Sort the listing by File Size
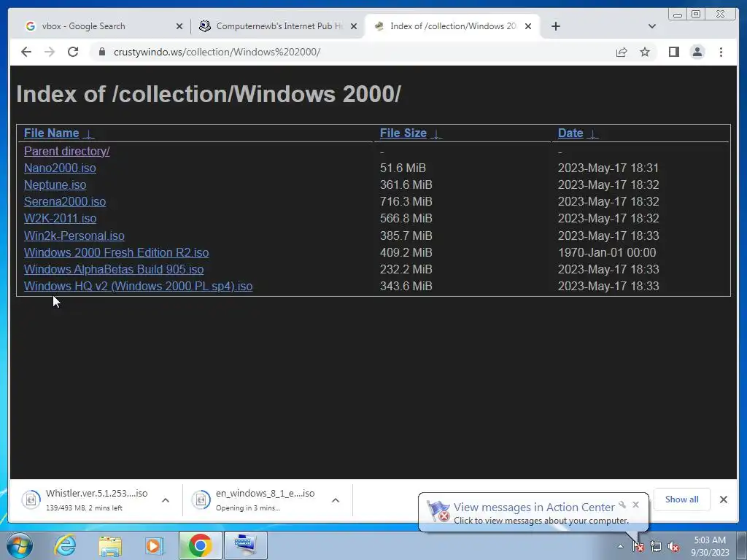This screenshot has height=560, width=747. pyautogui.click(x=403, y=133)
